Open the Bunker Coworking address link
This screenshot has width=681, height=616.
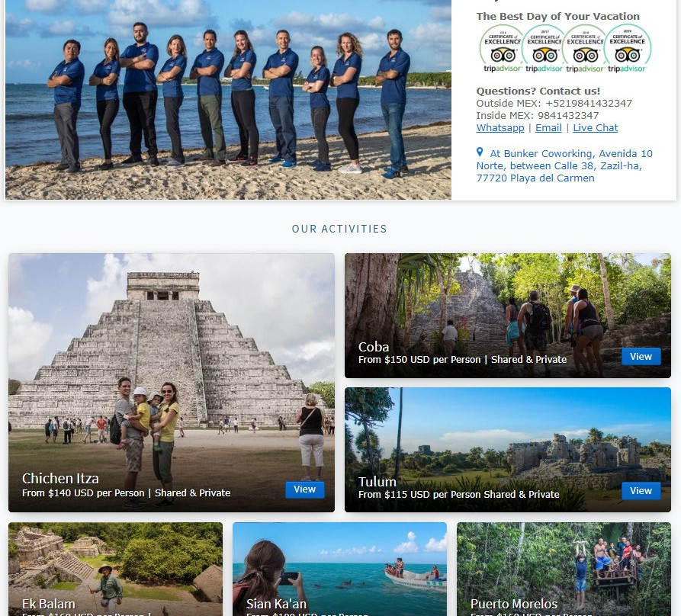coord(564,165)
